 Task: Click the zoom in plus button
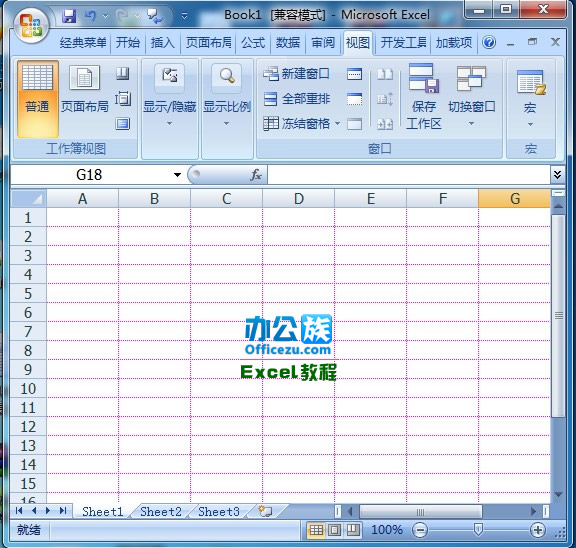tap(537, 530)
